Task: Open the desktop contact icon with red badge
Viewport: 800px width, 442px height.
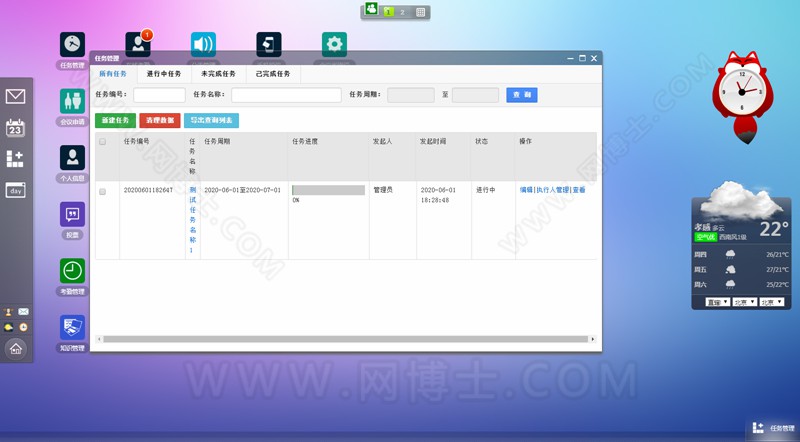Action: coord(138,44)
